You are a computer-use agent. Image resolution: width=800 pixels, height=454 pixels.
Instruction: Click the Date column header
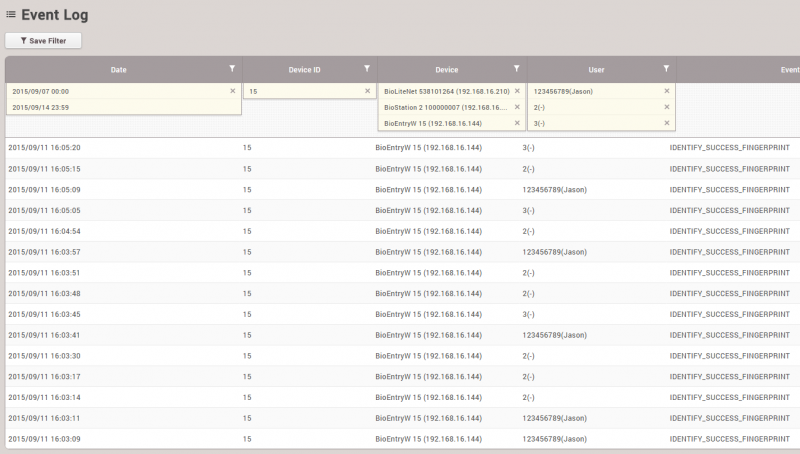(118, 70)
